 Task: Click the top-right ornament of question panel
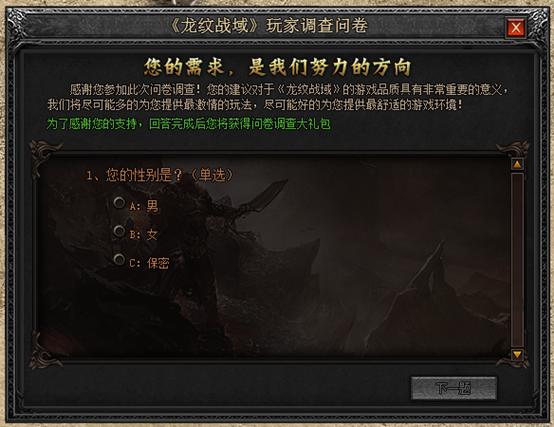pyautogui.click(x=512, y=149)
